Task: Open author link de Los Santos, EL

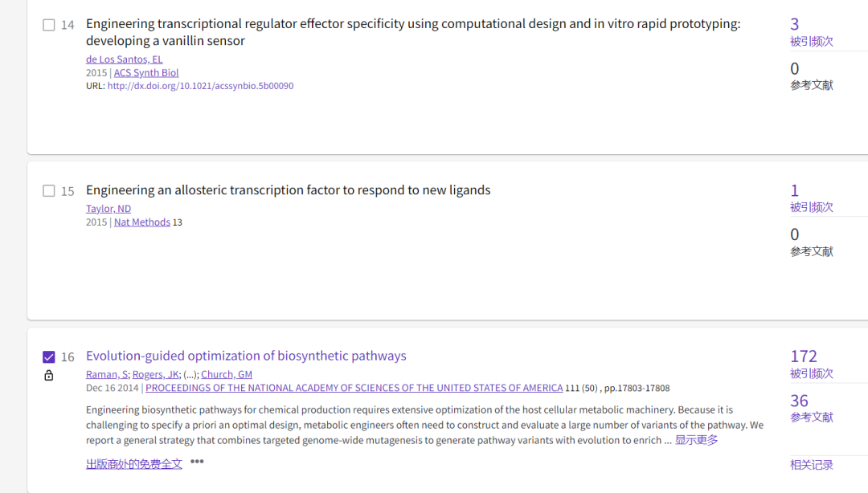Action: tap(124, 59)
